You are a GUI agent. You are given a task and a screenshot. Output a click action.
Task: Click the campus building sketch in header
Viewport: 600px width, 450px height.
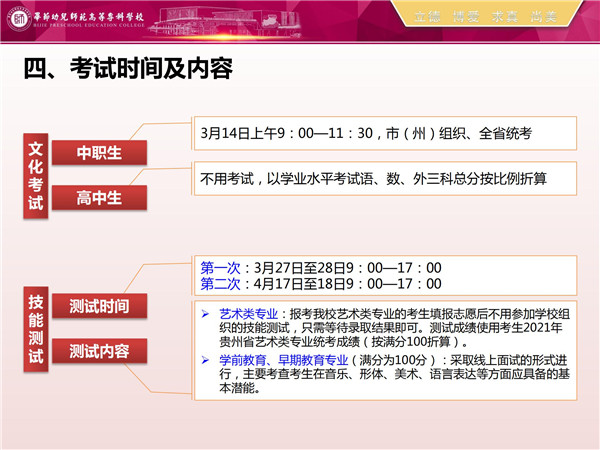coord(224,23)
